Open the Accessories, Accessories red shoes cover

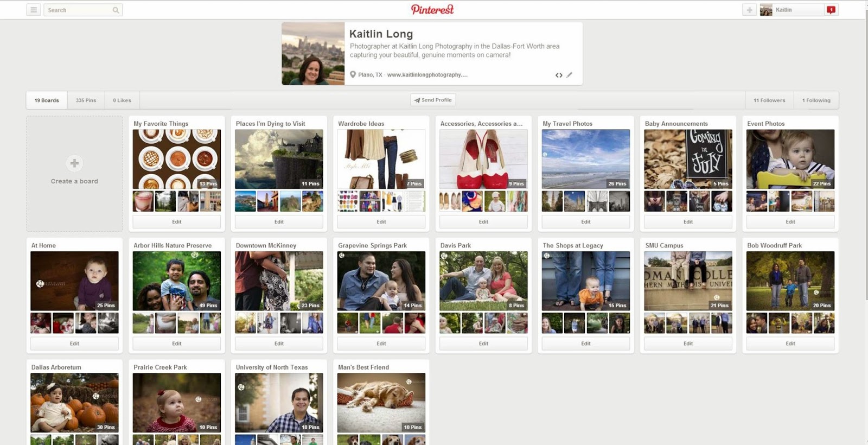click(x=483, y=159)
